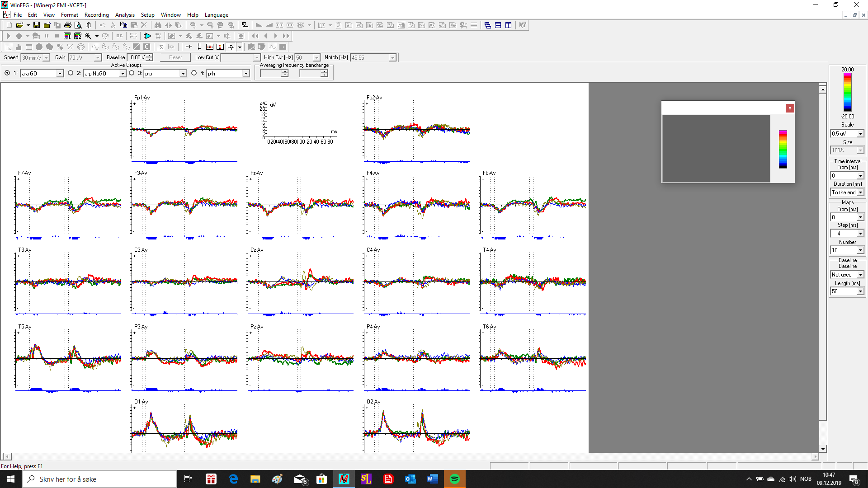Open Spotify from the taskbar

pyautogui.click(x=455, y=479)
